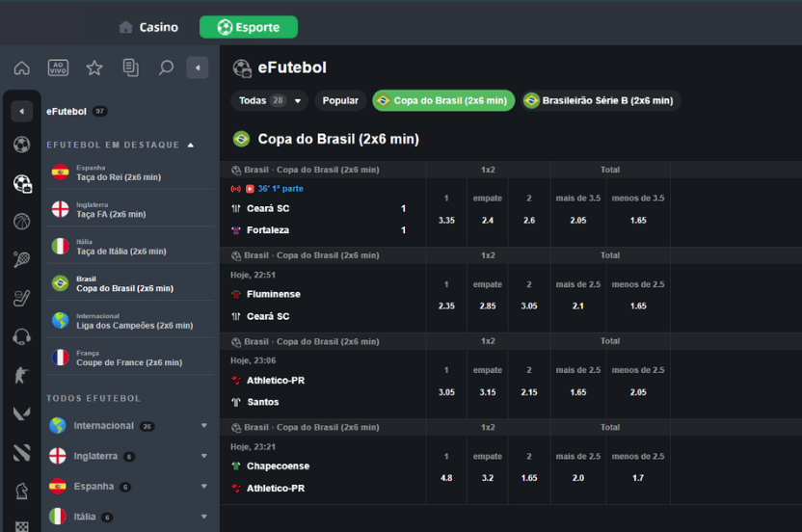Open the Chapecoense team name row
Screen dimensions: 802x532
pos(278,466)
